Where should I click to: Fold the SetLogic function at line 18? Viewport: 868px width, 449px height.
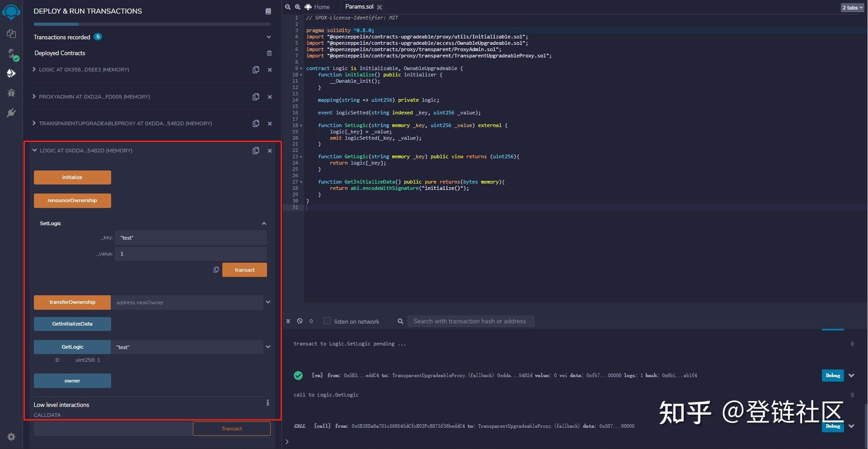[x=301, y=126]
